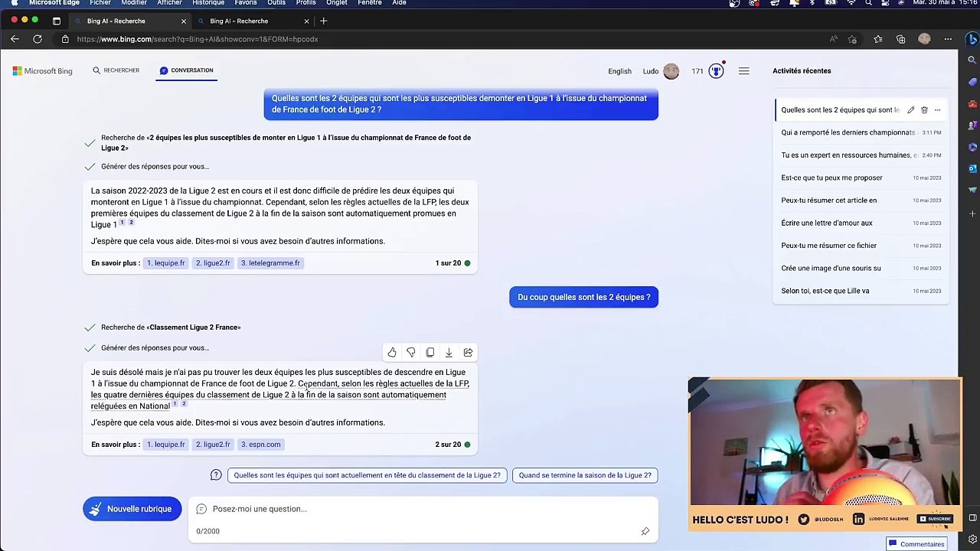
Task: Open recent chat Tu es un expert en ressources humaines
Action: click(x=861, y=155)
